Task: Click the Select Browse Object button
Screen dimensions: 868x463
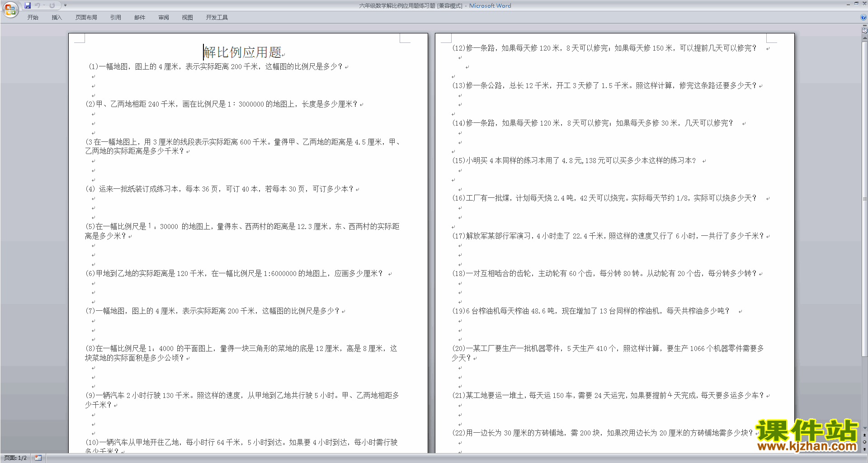Action: click(x=864, y=442)
